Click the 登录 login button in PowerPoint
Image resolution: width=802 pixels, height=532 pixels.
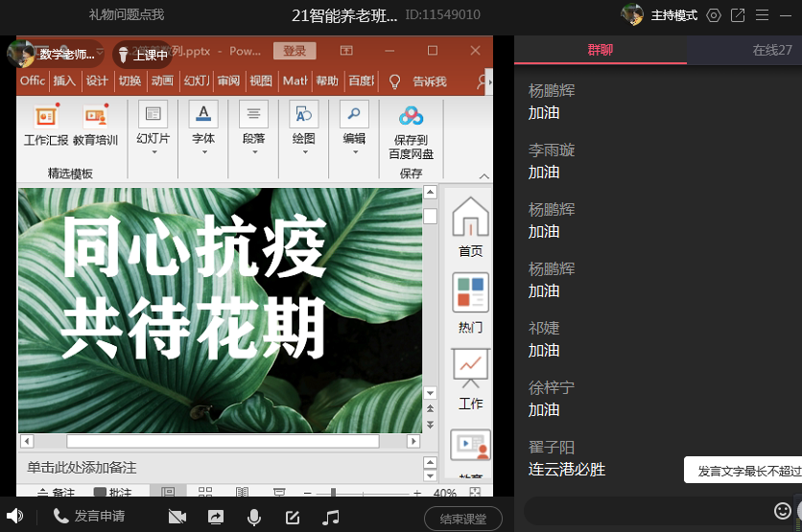click(x=295, y=51)
